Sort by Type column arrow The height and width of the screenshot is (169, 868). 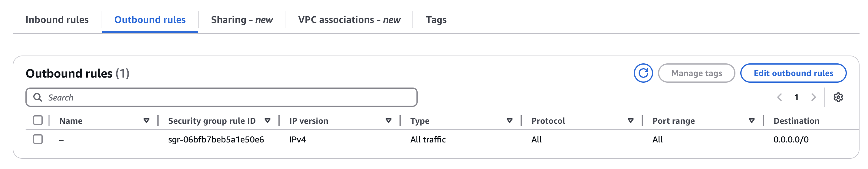509,121
